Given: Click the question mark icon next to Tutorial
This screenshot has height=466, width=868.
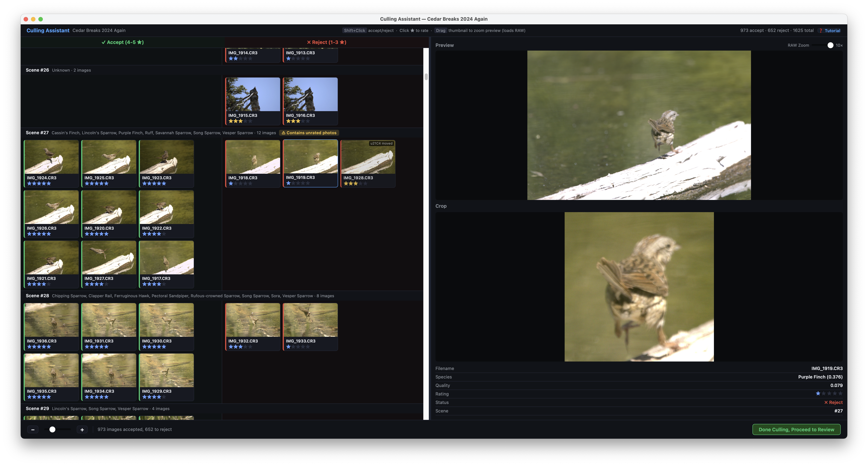Looking at the screenshot, I should pos(821,30).
